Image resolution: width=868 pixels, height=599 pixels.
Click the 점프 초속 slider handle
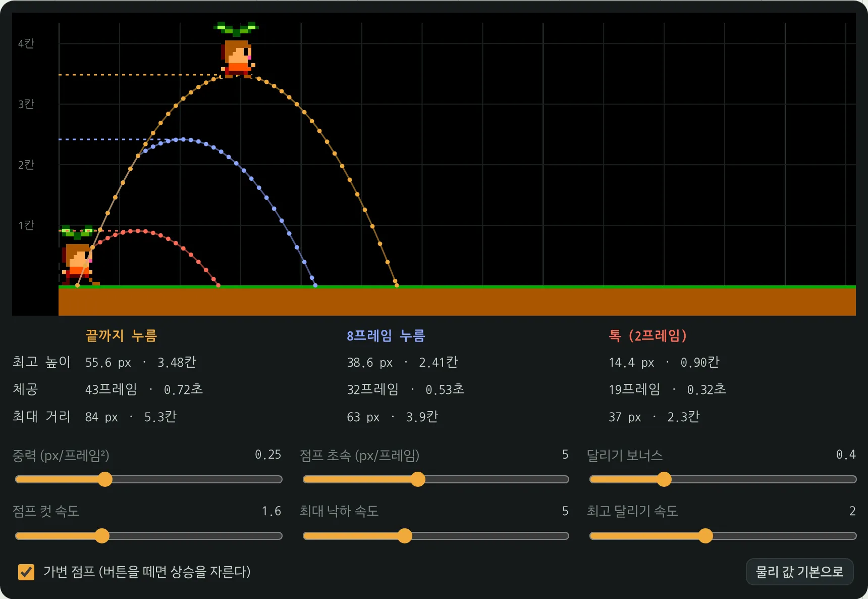[x=418, y=479]
